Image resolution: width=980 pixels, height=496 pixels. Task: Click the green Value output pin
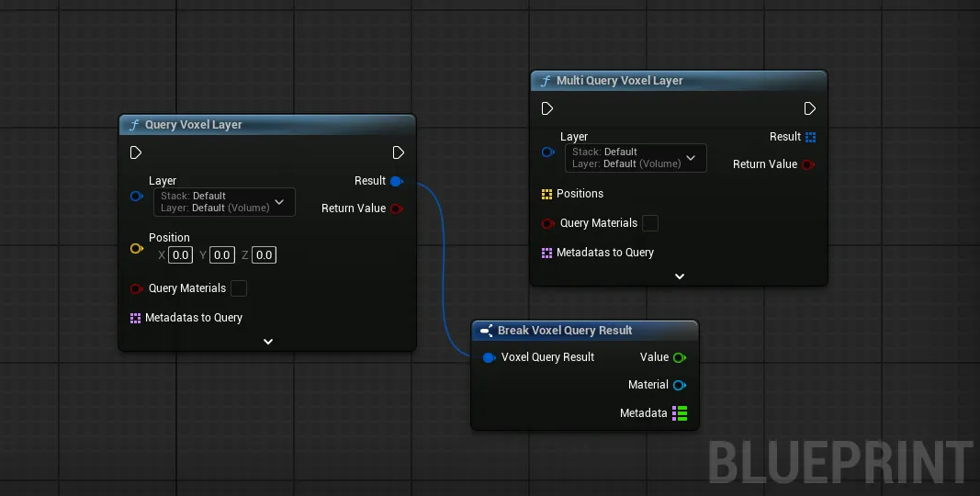pos(680,357)
